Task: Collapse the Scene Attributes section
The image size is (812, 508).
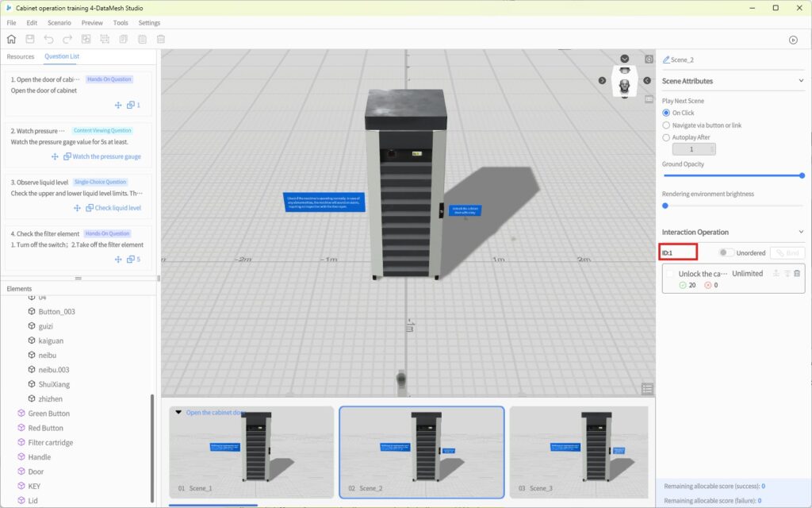Action: [801, 81]
